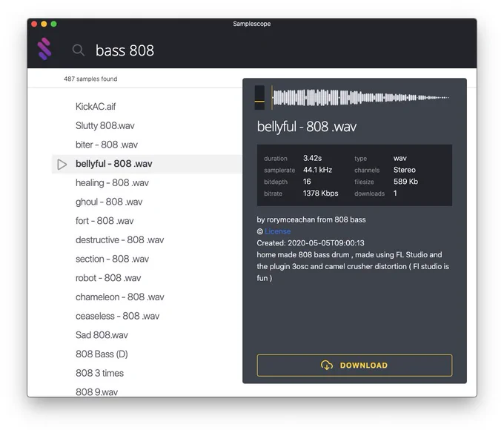Click the channels value Stereo
504x433 pixels.
405,170
